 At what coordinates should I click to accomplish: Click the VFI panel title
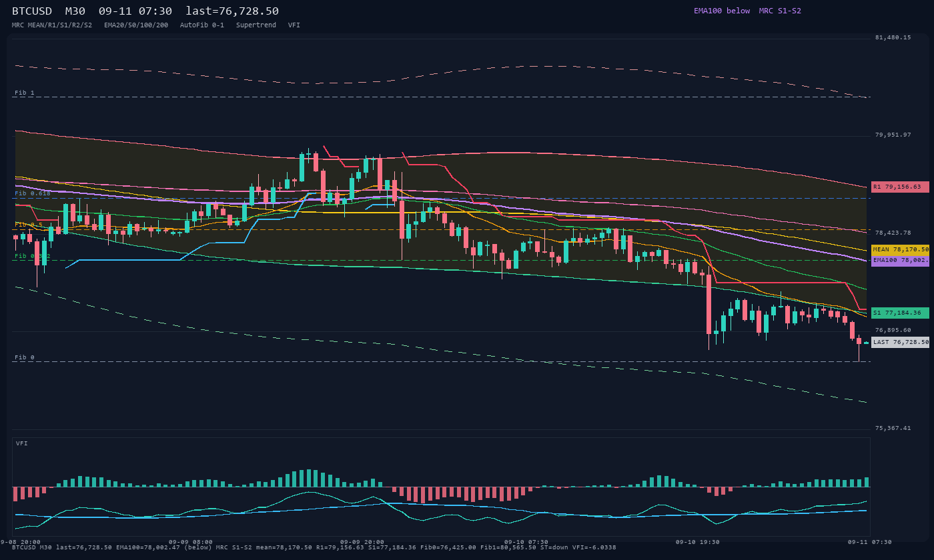pos(22,443)
